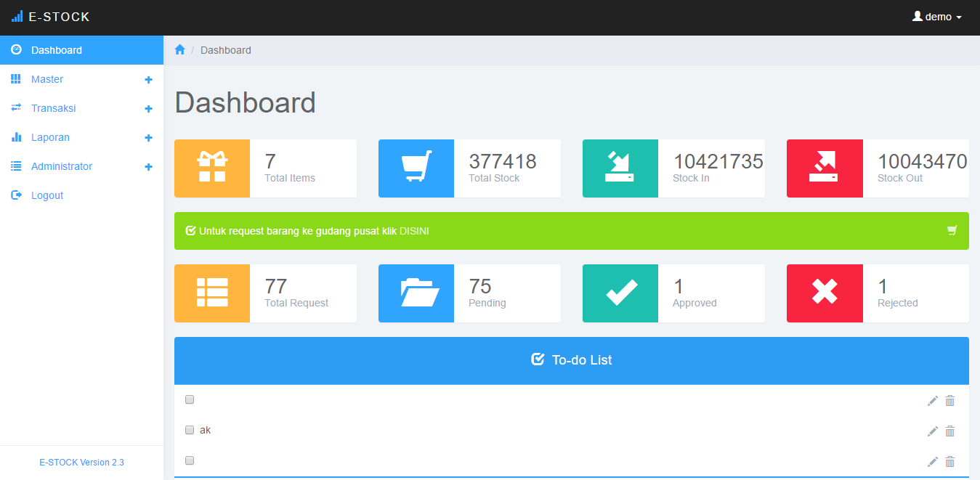Delete the 'ak' to-do item with trash
The width and height of the screenshot is (980, 480).
point(949,431)
